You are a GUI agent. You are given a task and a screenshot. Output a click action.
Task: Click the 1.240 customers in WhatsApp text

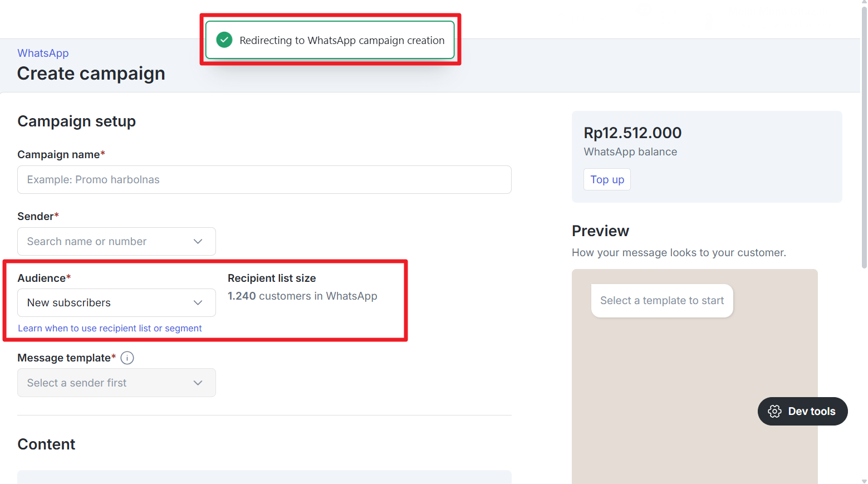pos(302,296)
